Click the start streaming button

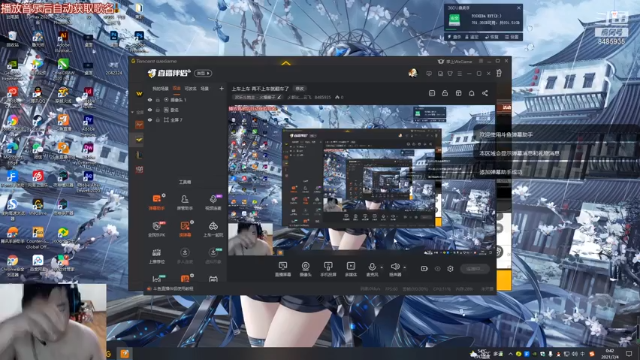(x=475, y=269)
